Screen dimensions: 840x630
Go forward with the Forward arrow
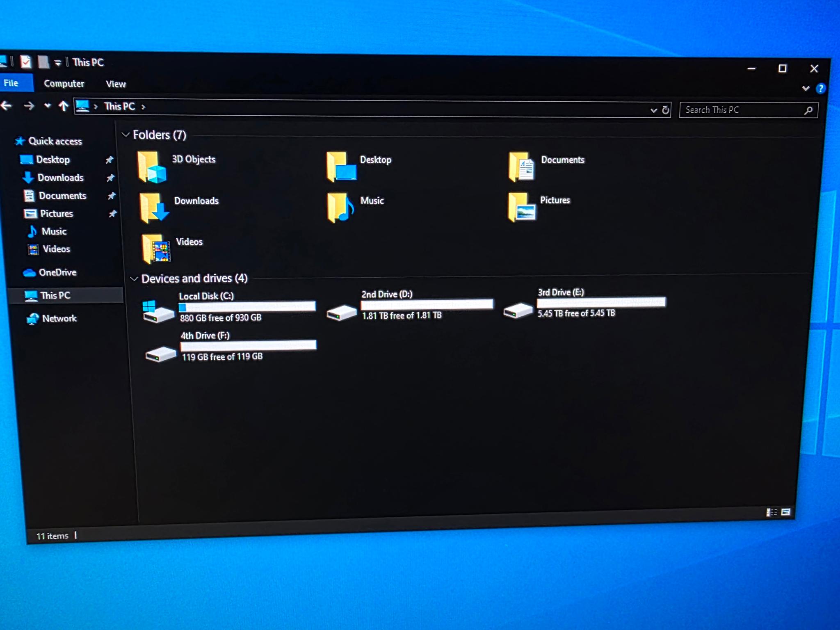(x=29, y=106)
